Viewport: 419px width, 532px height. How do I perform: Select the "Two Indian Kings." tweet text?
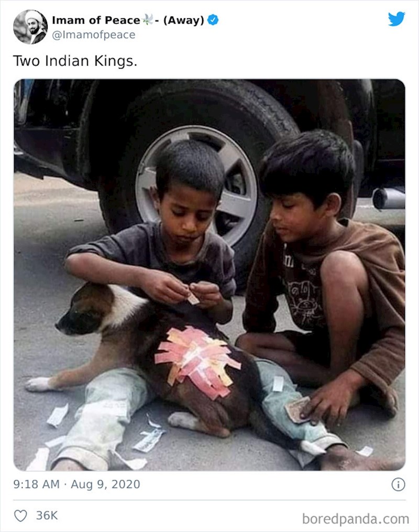tap(75, 61)
